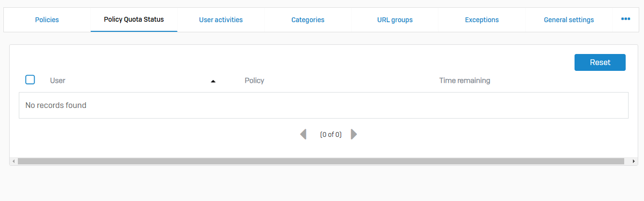The height and width of the screenshot is (201, 644).
Task: Open the General settings tab
Action: [568, 20]
